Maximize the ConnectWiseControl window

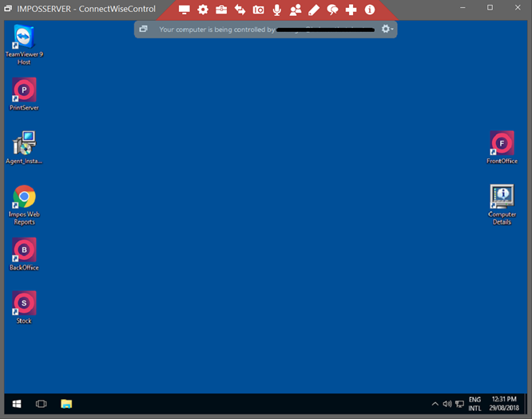click(x=490, y=7)
